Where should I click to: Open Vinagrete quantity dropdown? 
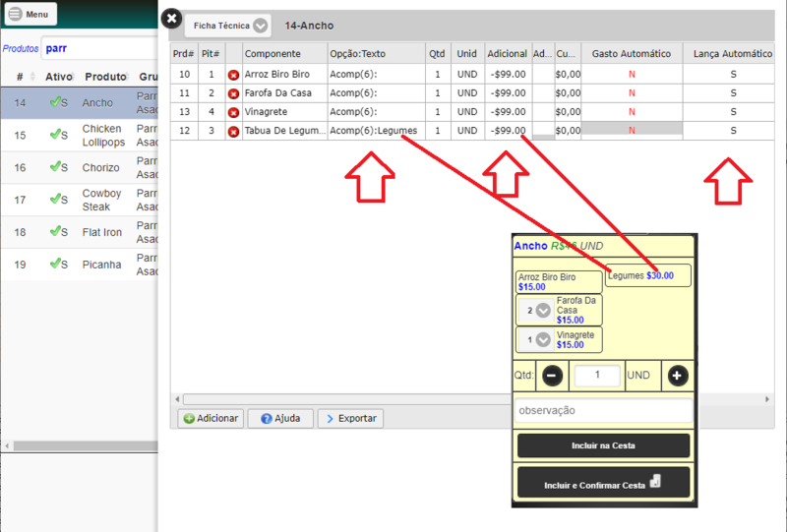535,340
